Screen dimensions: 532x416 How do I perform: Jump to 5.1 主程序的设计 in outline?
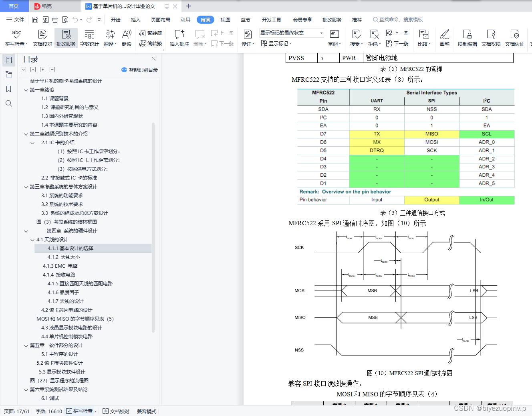point(60,354)
